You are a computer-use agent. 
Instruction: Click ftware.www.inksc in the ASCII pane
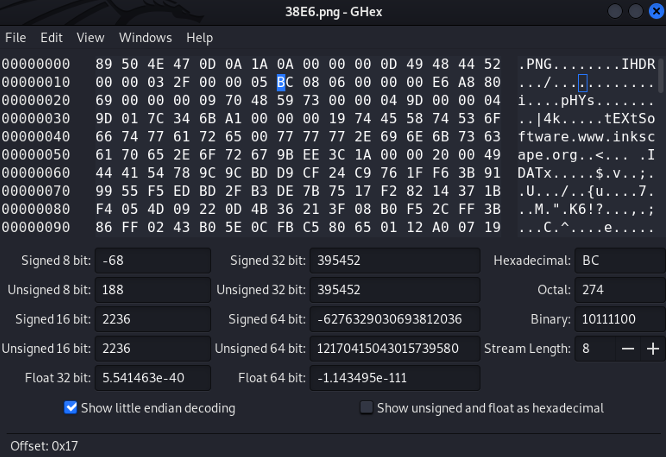coord(586,137)
